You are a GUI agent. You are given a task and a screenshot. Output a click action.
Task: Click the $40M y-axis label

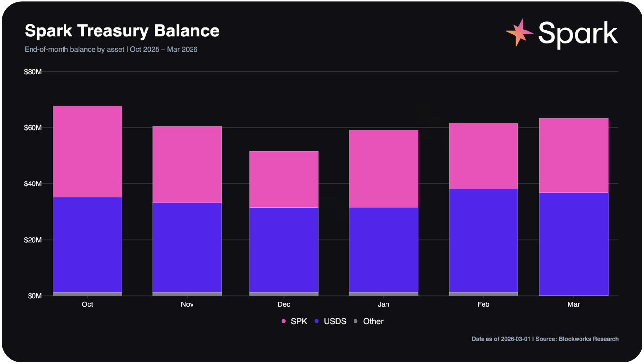[x=33, y=184]
